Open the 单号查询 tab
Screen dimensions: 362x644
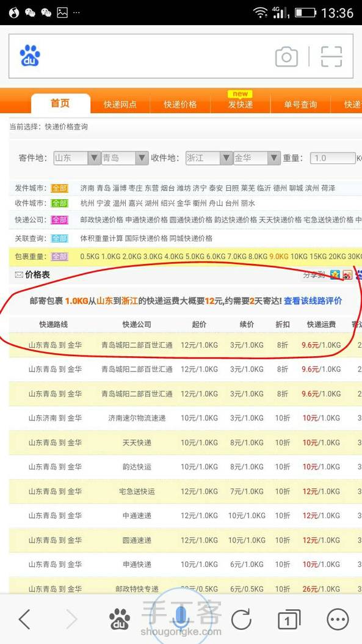click(300, 104)
